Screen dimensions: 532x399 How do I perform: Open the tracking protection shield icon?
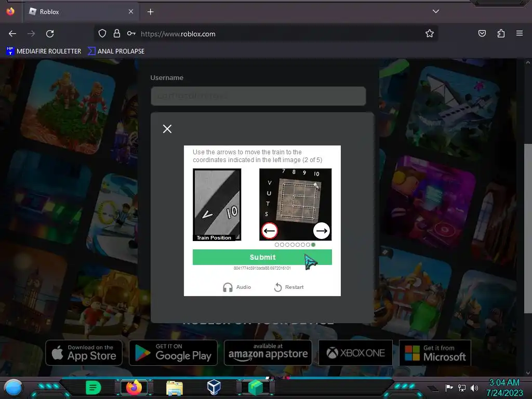(x=102, y=33)
